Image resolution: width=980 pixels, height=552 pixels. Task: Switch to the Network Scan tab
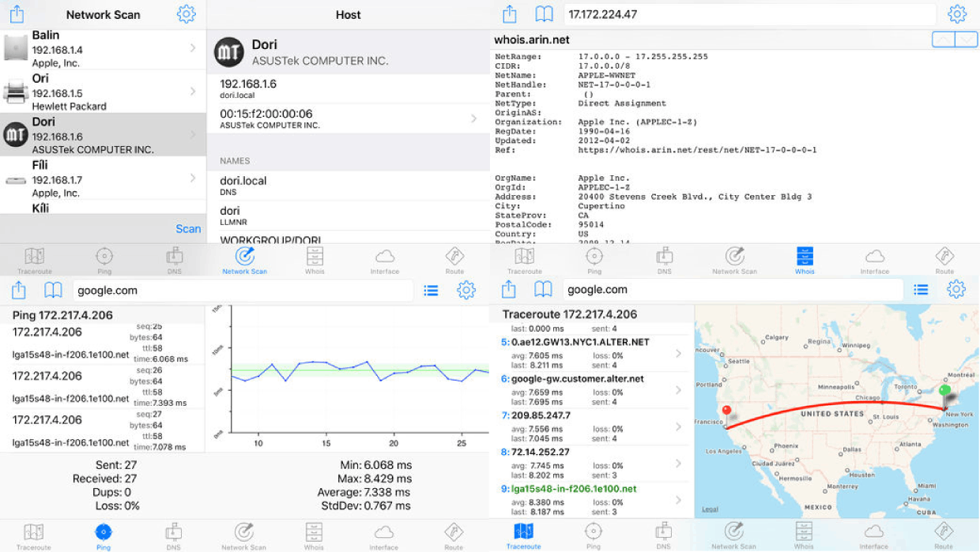pos(244,259)
